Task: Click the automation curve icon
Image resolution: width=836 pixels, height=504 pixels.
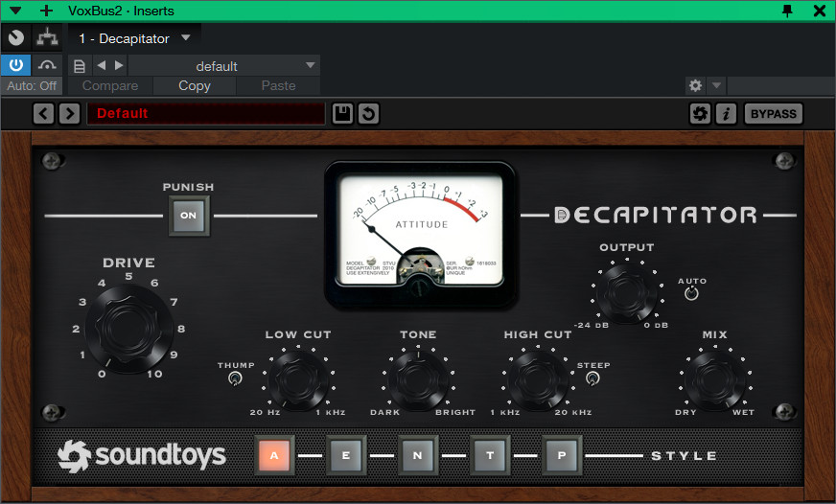Action: coord(47,65)
